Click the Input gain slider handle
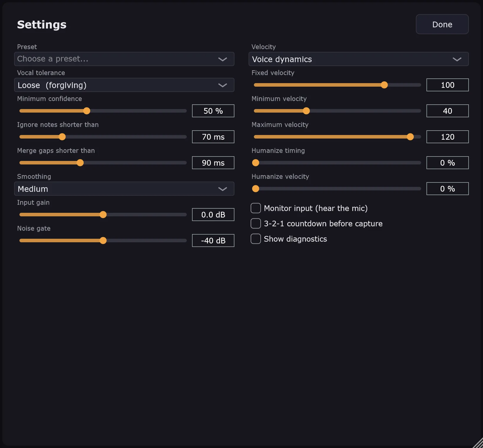The height and width of the screenshot is (448, 483). tap(103, 215)
